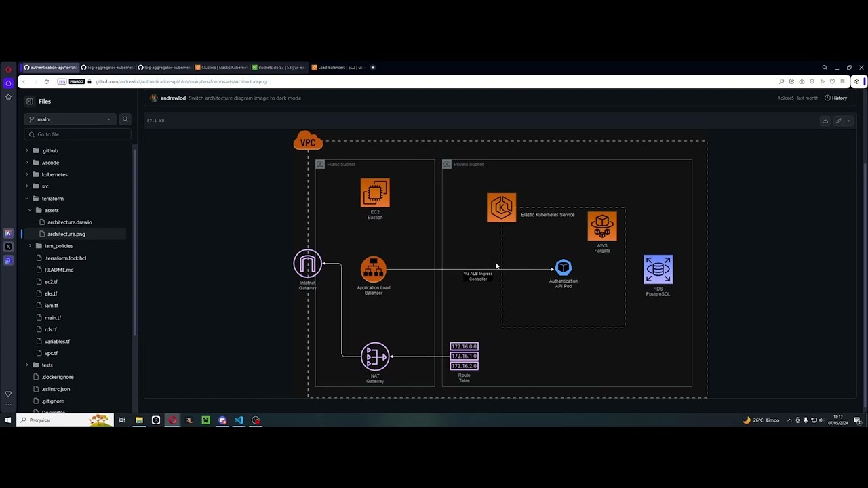The height and width of the screenshot is (488, 868).
Task: Click the edit pencil icon
Action: tap(839, 121)
